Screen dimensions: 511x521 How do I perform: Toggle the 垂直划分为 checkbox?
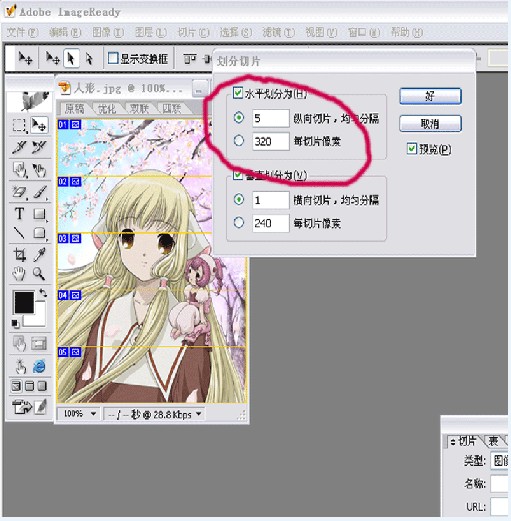(238, 175)
